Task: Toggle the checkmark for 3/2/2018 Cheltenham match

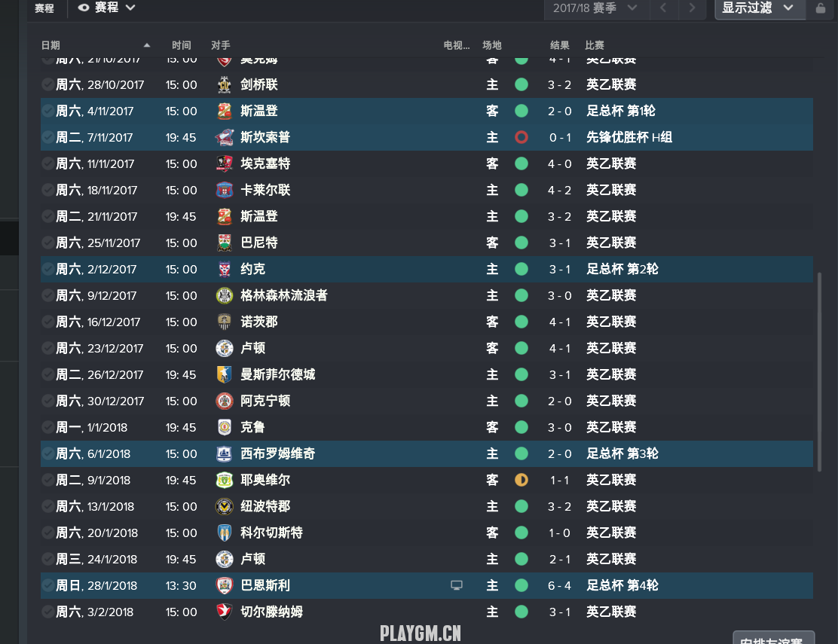Action: [47, 612]
